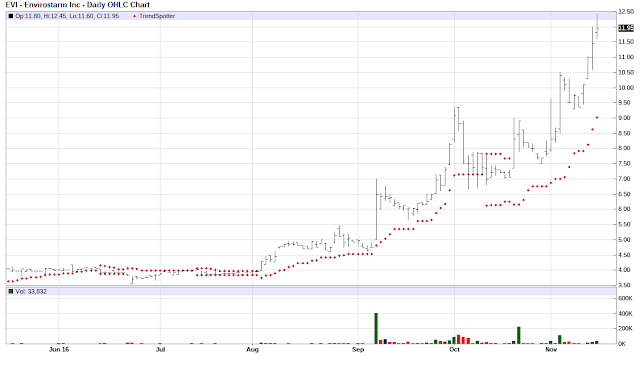The height and width of the screenshot is (367, 640).
Task: Click the green volume legend square
Action: tap(11, 291)
